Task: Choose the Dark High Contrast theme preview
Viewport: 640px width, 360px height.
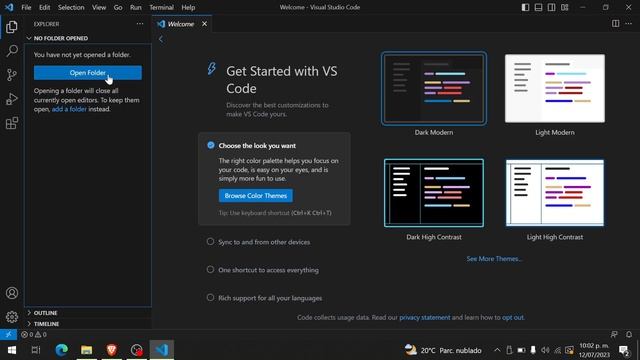Action: (x=434, y=193)
